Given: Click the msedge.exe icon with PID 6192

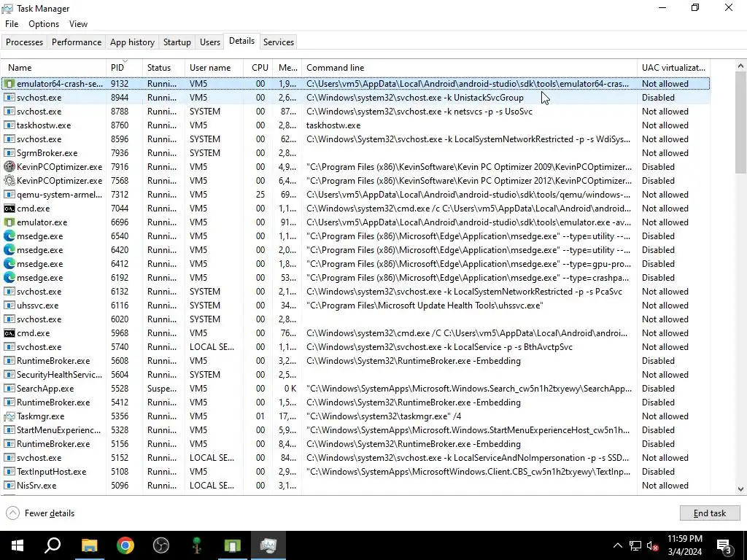Looking at the screenshot, I should (x=9, y=278).
